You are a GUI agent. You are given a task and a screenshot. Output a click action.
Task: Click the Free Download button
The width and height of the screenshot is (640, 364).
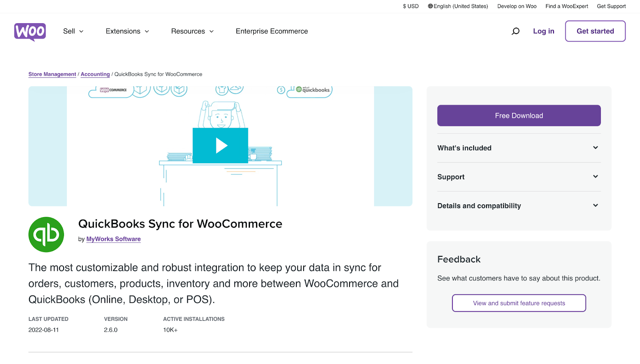click(519, 116)
